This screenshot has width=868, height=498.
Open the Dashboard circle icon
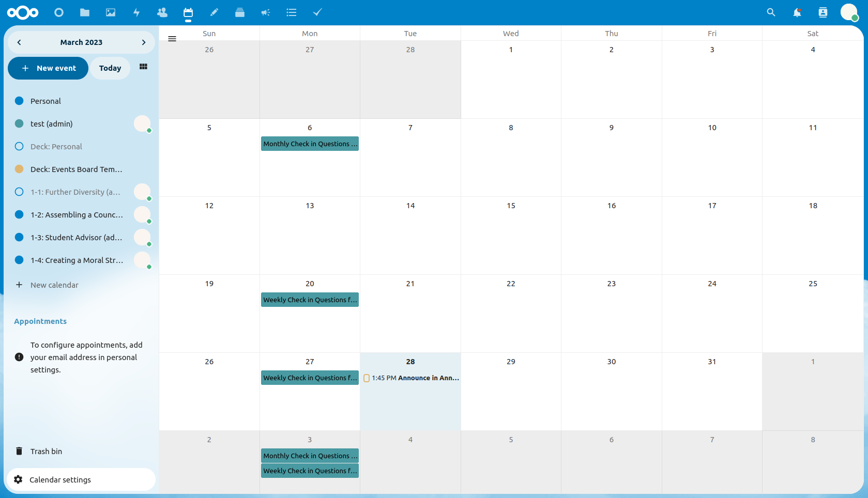59,12
